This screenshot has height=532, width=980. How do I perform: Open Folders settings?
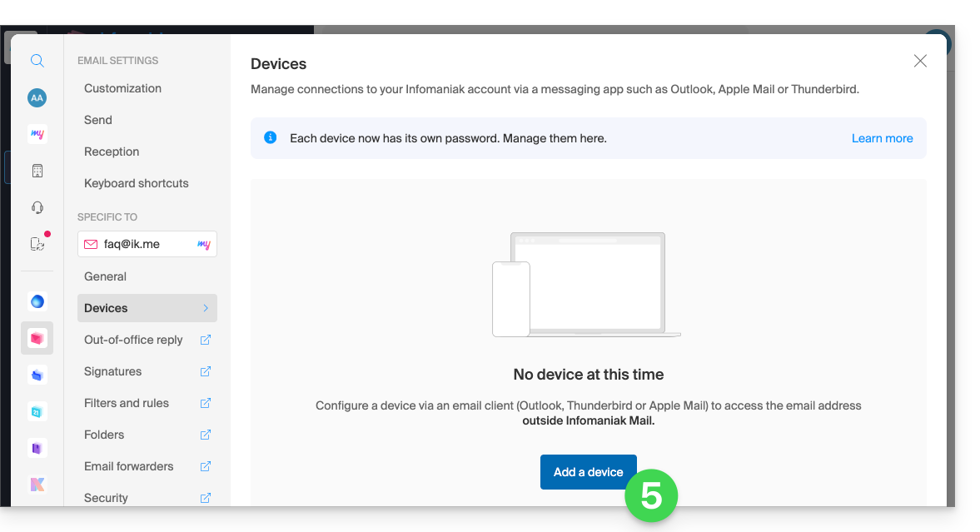(104, 435)
